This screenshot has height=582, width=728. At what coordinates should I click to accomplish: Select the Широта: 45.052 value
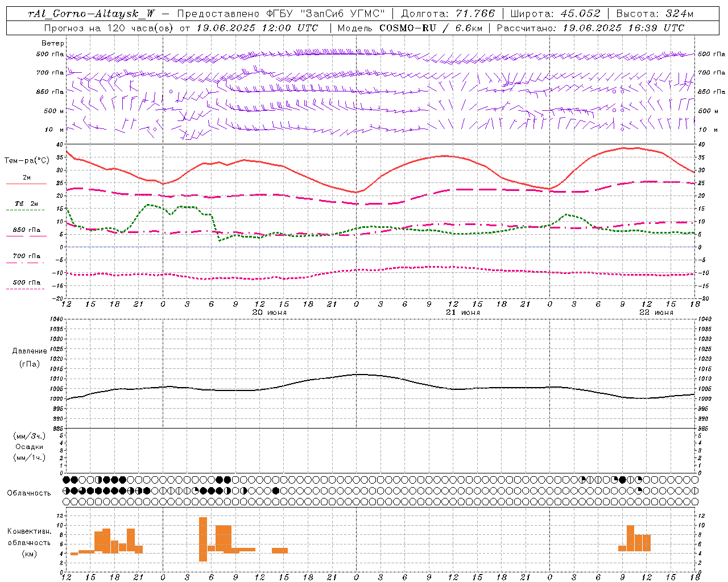[x=555, y=14]
